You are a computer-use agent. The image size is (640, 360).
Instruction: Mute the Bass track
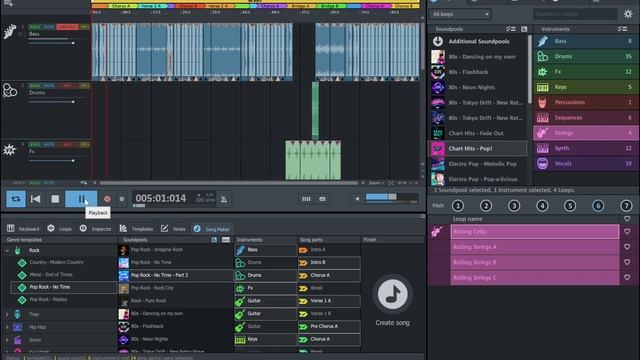tap(49, 27)
